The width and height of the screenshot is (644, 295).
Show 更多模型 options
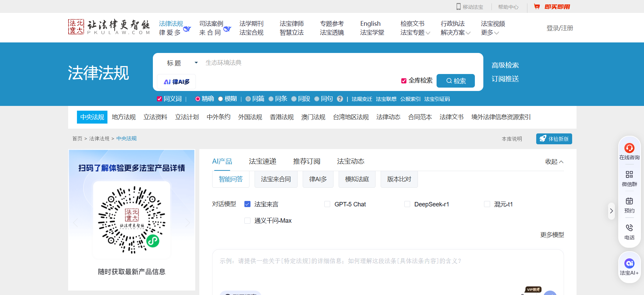[552, 235]
